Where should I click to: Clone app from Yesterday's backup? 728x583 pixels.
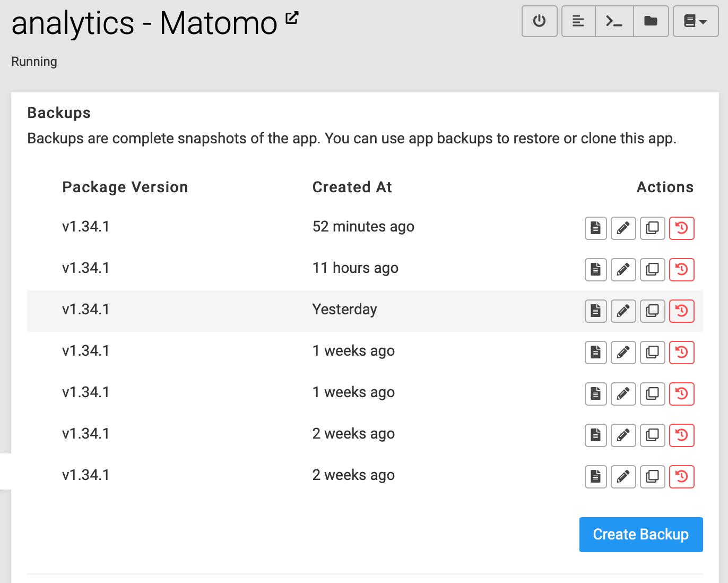[x=653, y=311]
